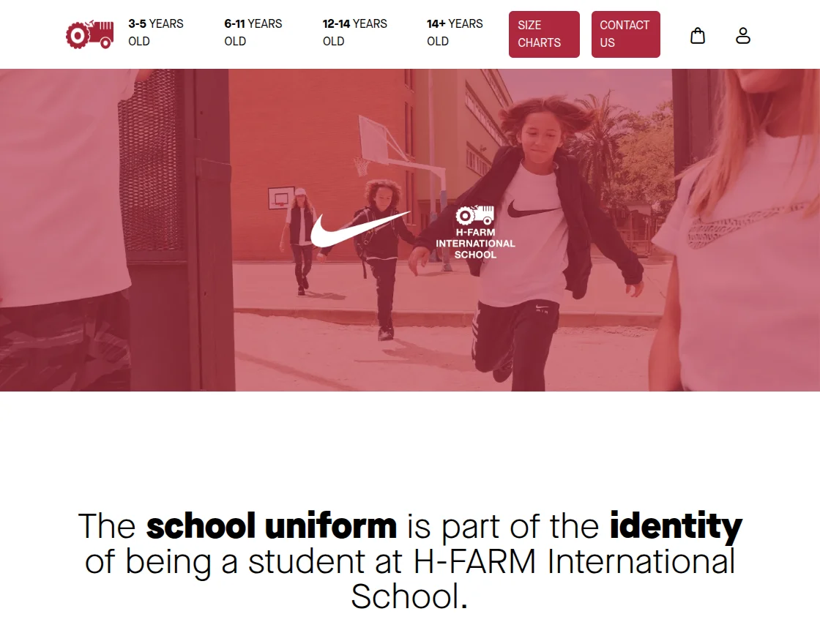Click the bold 'identity' word in heading
Screen dimensions: 820x644
pyautogui.click(x=676, y=526)
